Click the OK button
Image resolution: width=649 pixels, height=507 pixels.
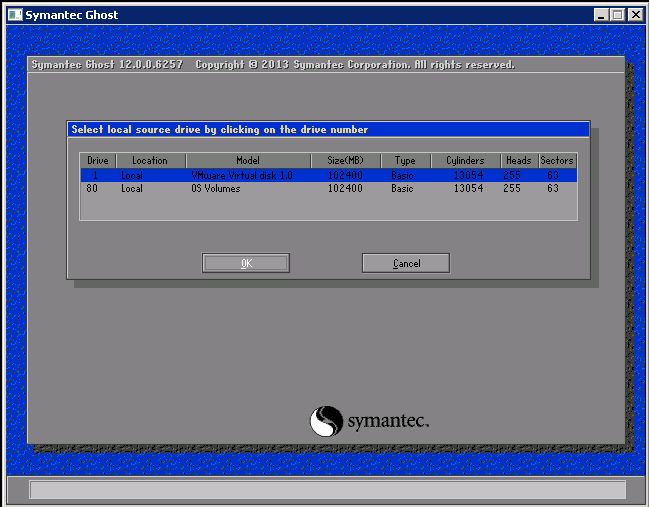coord(246,263)
